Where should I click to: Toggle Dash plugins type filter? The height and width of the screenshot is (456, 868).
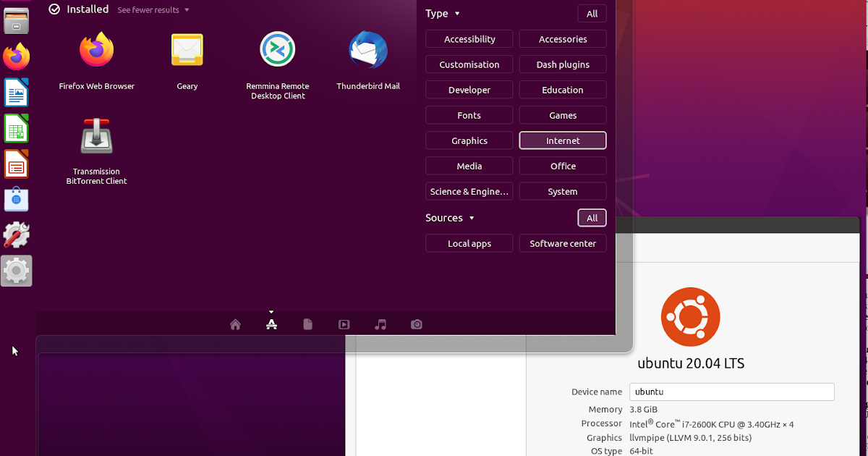click(x=563, y=64)
